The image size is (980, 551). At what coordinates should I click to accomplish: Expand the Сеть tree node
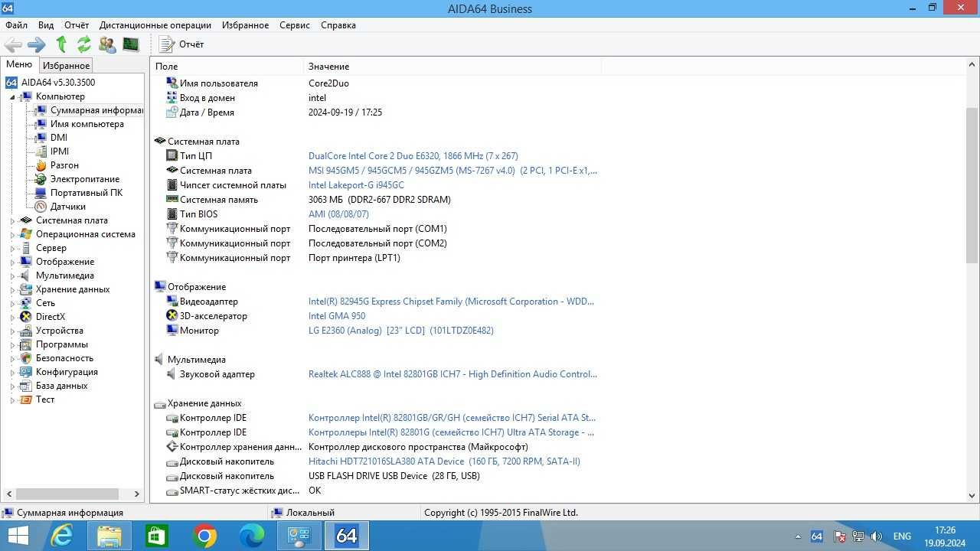[12, 303]
